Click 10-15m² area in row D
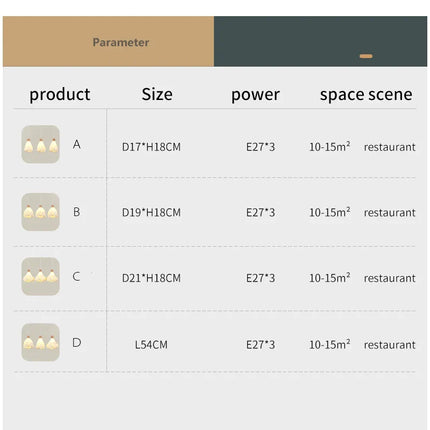 pos(330,344)
